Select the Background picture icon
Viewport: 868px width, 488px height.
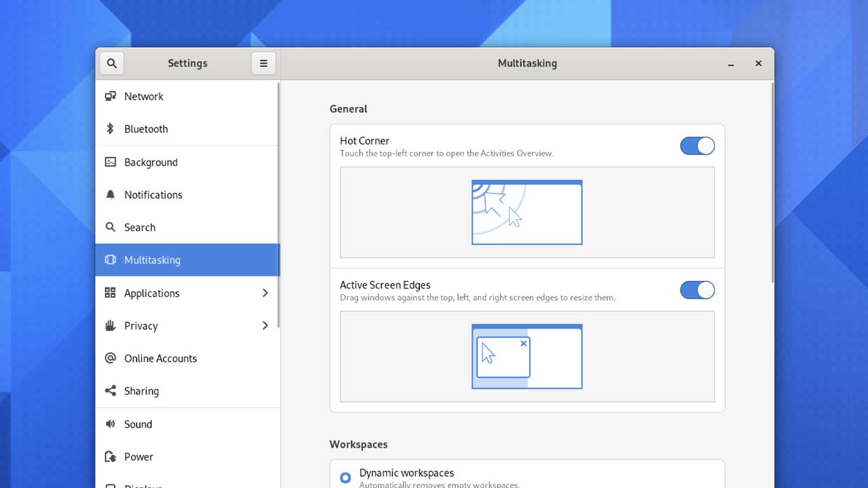(111, 162)
